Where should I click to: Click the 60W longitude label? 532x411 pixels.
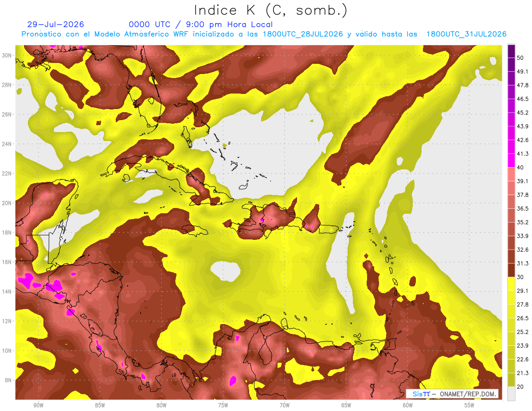(408, 405)
